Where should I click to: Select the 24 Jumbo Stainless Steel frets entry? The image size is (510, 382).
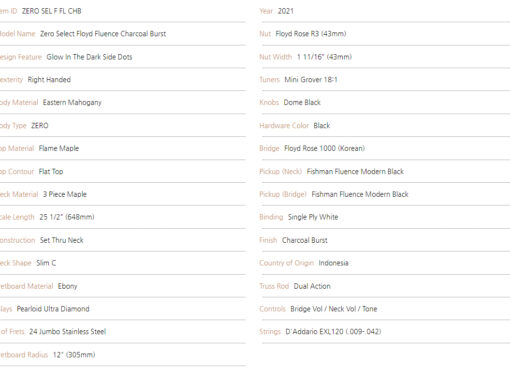(68, 332)
